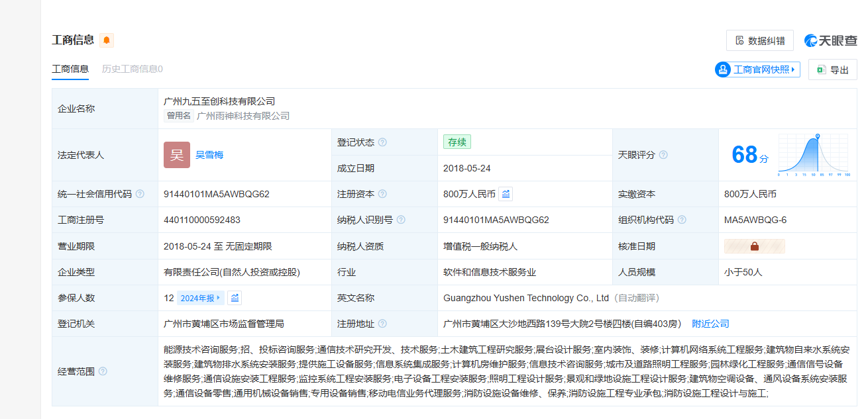The width and height of the screenshot is (868, 419).
Task: Click the orange bell alert icon
Action: [x=107, y=40]
